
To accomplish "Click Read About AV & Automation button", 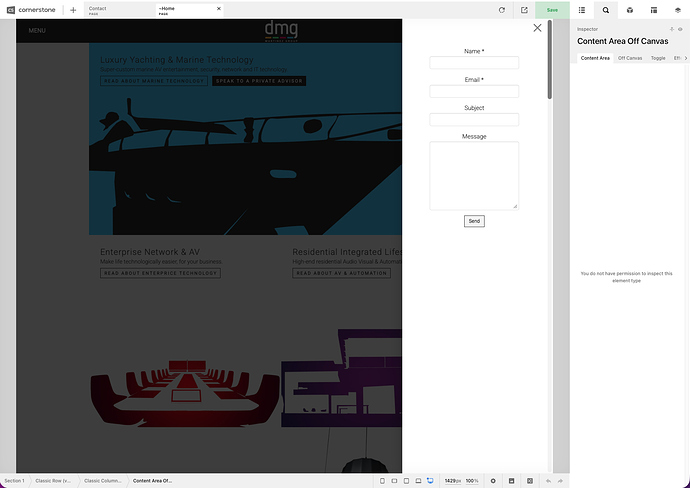I will pos(341,273).
